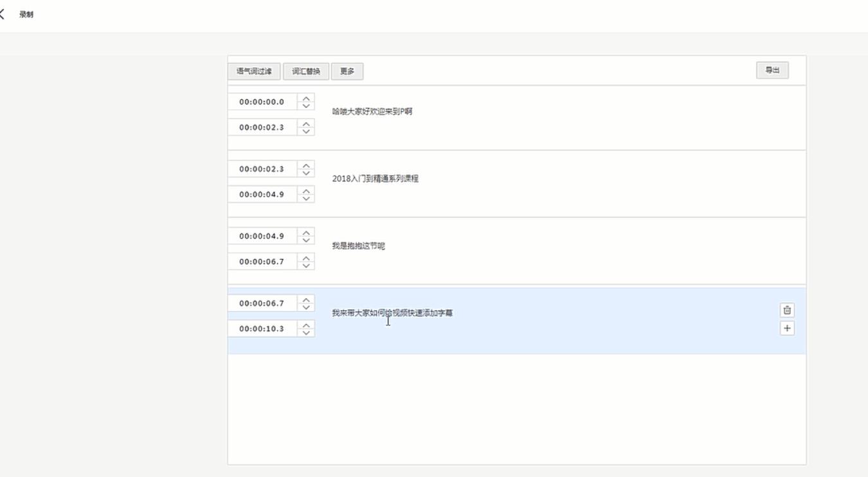Delete the highlighted subtitle with the trash icon
This screenshot has width=868, height=477.
[787, 309]
